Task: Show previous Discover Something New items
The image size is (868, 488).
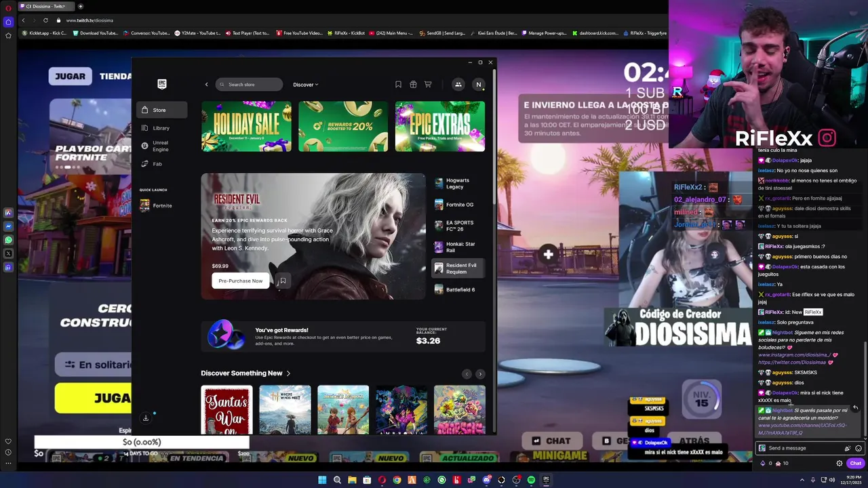Action: tap(467, 374)
